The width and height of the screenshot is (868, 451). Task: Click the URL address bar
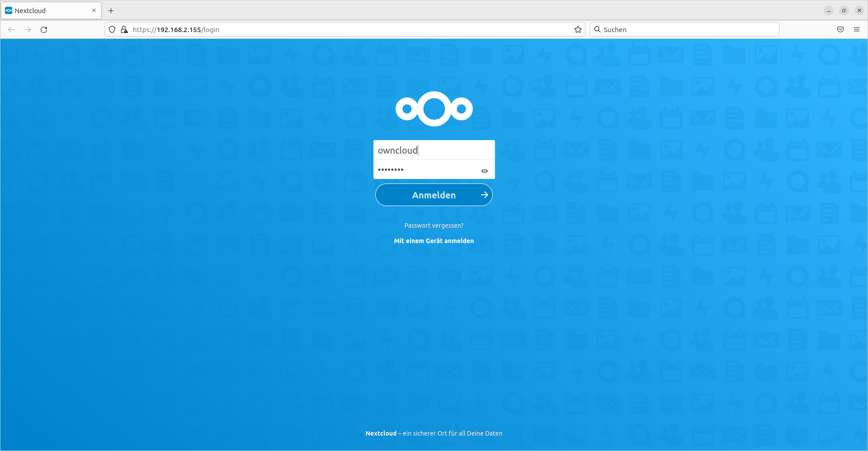click(x=345, y=30)
